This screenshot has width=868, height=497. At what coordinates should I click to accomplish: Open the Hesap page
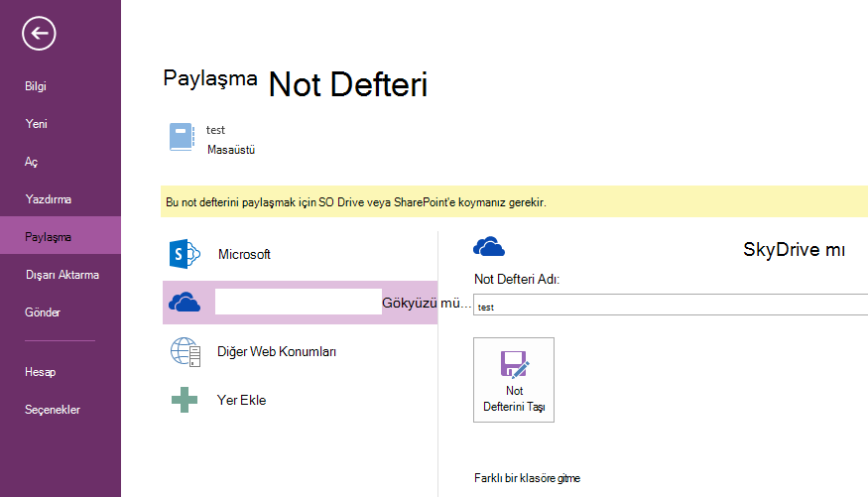click(40, 372)
